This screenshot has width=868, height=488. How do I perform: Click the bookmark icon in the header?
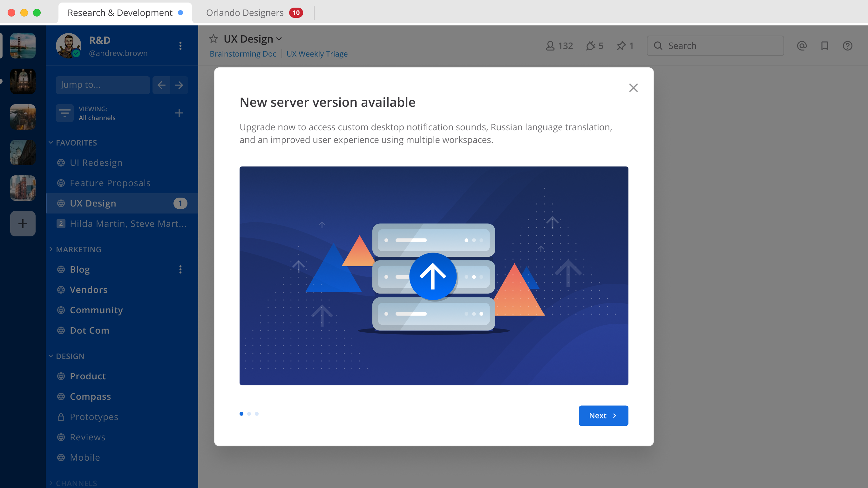pyautogui.click(x=824, y=45)
